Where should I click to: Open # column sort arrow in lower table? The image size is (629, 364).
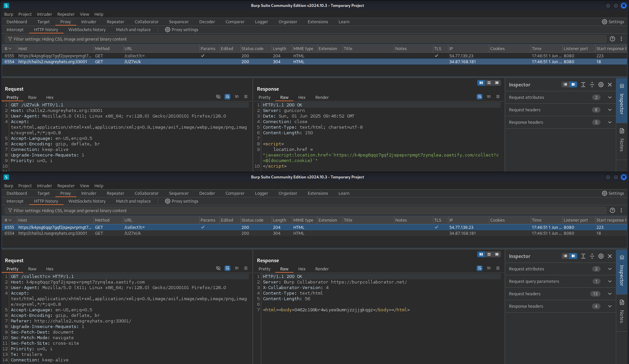[x=10, y=220]
